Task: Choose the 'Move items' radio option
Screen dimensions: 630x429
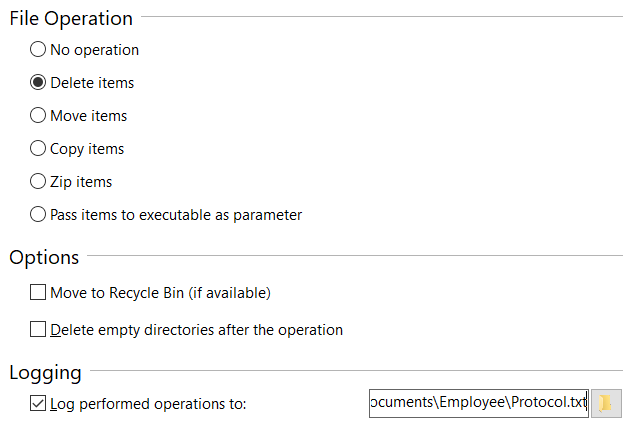Action: point(38,115)
